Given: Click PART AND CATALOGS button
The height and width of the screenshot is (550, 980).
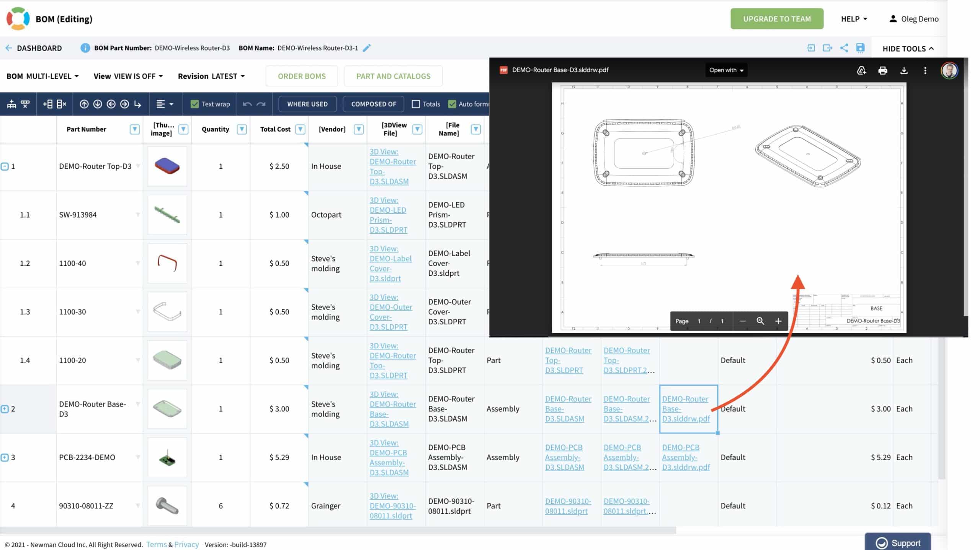Looking at the screenshot, I should click(394, 76).
